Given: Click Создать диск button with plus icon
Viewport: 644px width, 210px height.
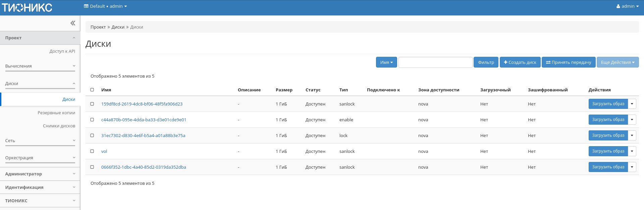Looking at the screenshot, I should click(x=520, y=62).
